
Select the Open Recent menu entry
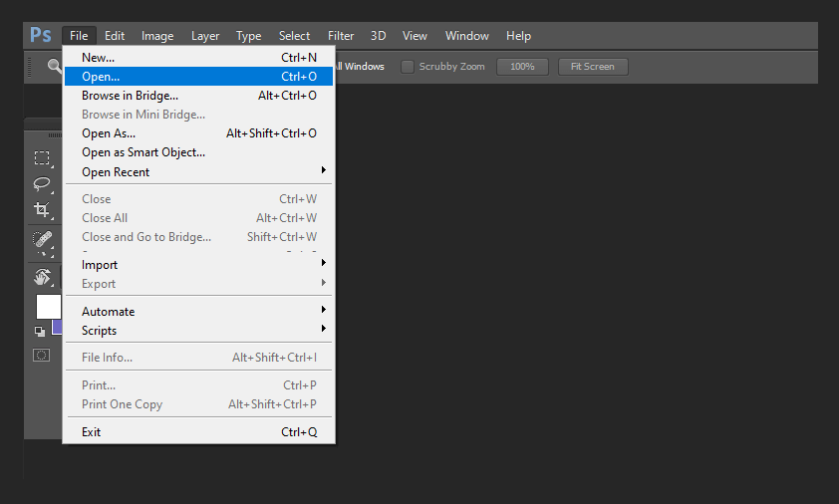198,172
